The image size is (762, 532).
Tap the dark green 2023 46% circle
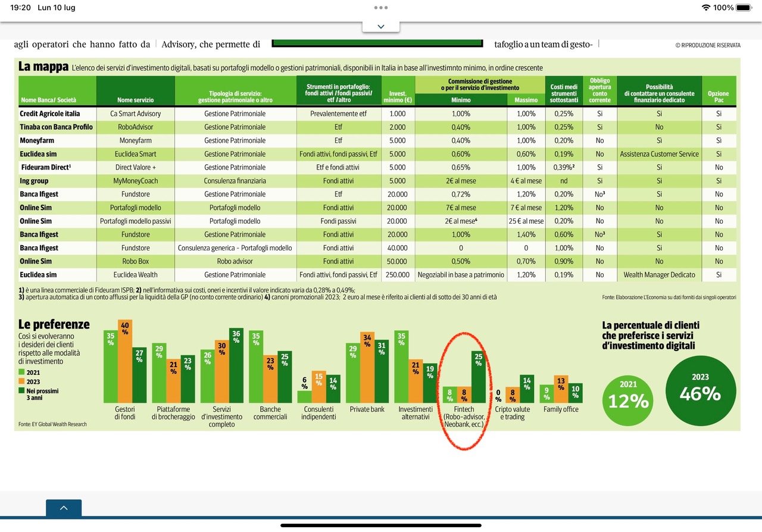click(x=700, y=390)
